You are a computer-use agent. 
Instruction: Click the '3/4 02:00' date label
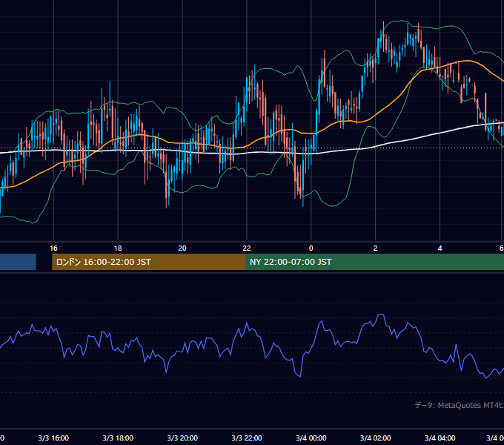(376, 438)
